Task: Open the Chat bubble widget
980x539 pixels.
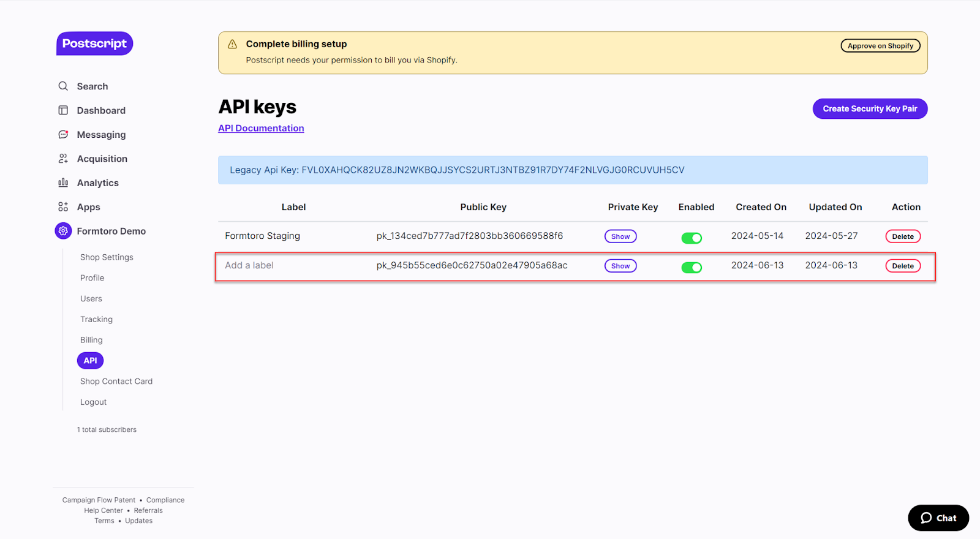Action: pyautogui.click(x=938, y=518)
